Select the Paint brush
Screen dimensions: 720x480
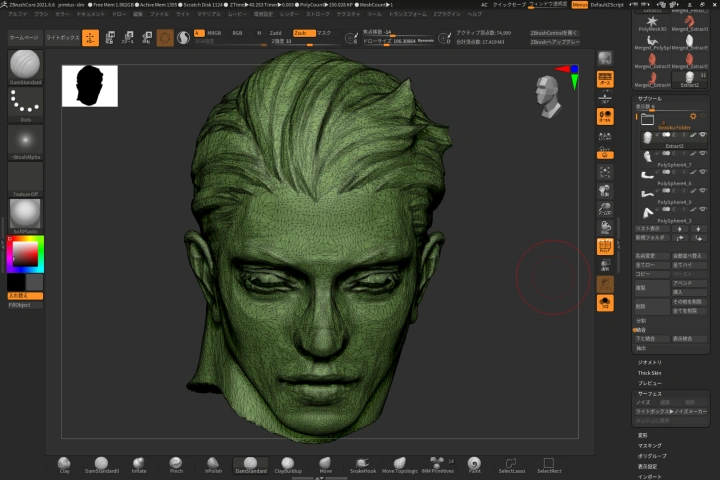point(474,465)
